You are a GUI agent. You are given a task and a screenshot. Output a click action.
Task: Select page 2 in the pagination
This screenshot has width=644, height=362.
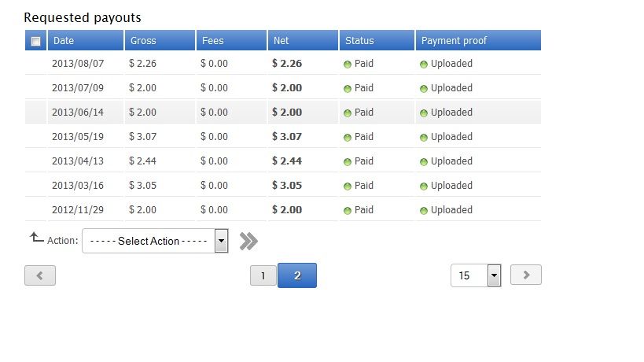point(297,275)
